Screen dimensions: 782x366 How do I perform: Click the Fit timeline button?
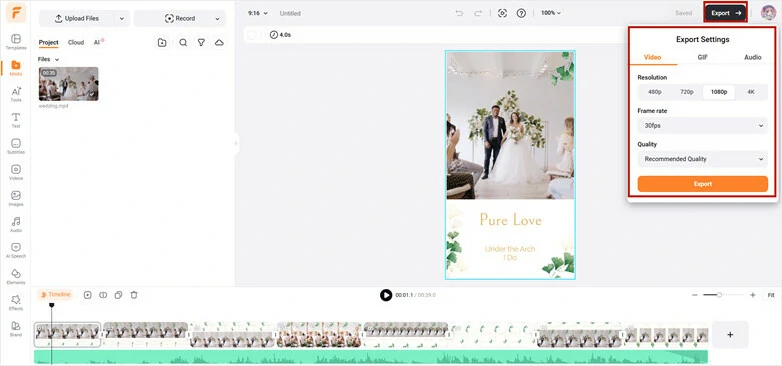coord(771,295)
